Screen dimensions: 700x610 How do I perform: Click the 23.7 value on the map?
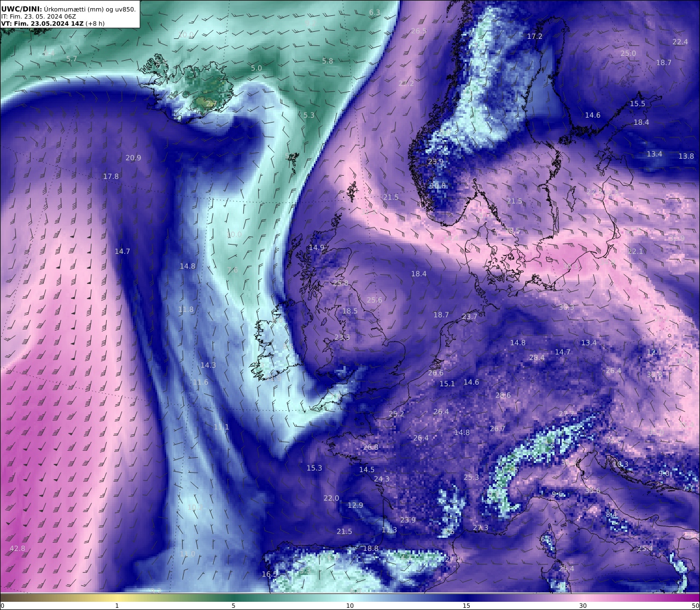coord(470,316)
